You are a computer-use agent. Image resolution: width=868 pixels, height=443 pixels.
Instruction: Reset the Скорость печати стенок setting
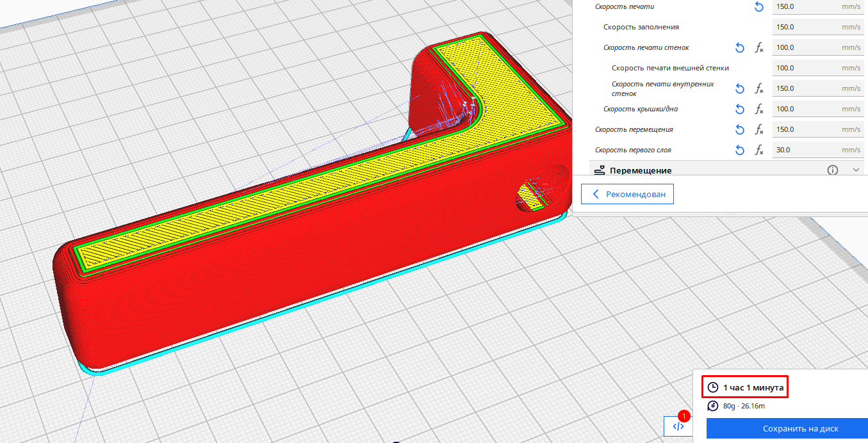pos(740,47)
